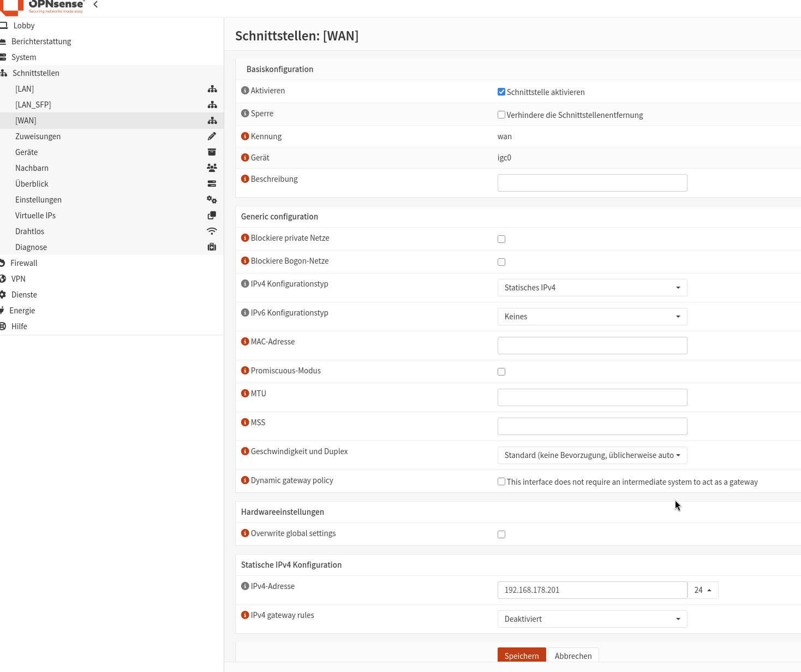The width and height of the screenshot is (801, 672).
Task: Expand the IPv4 gateway rules dropdown
Action: (x=592, y=619)
